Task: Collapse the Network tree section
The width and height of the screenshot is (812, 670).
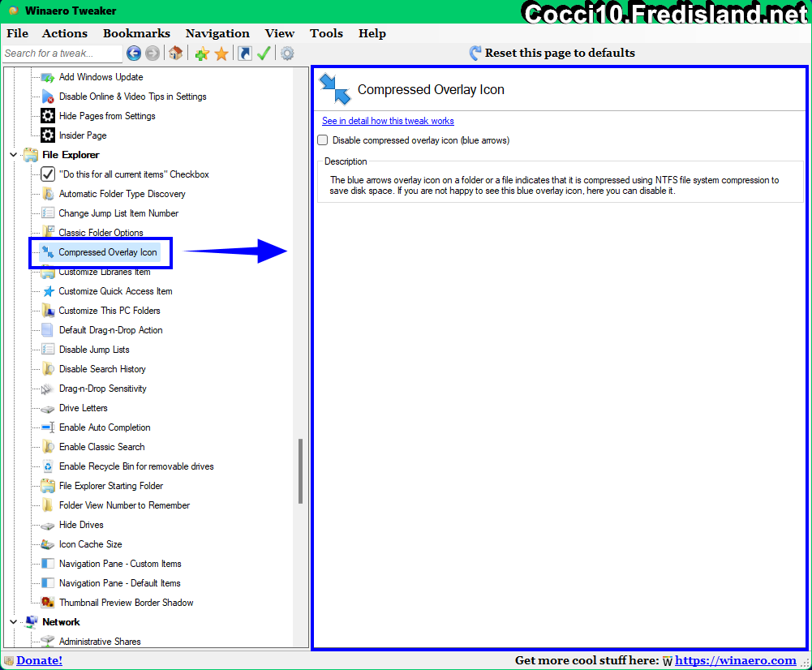Action: tap(14, 622)
